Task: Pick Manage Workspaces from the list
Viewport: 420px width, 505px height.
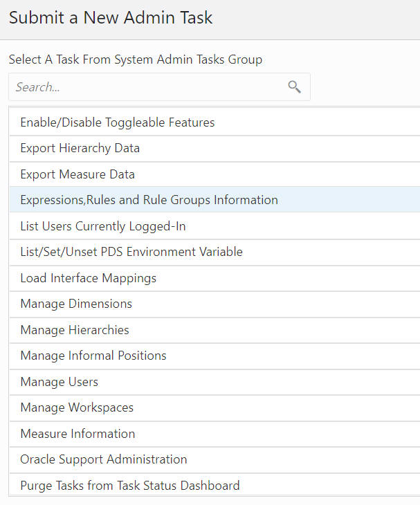Action: (77, 407)
